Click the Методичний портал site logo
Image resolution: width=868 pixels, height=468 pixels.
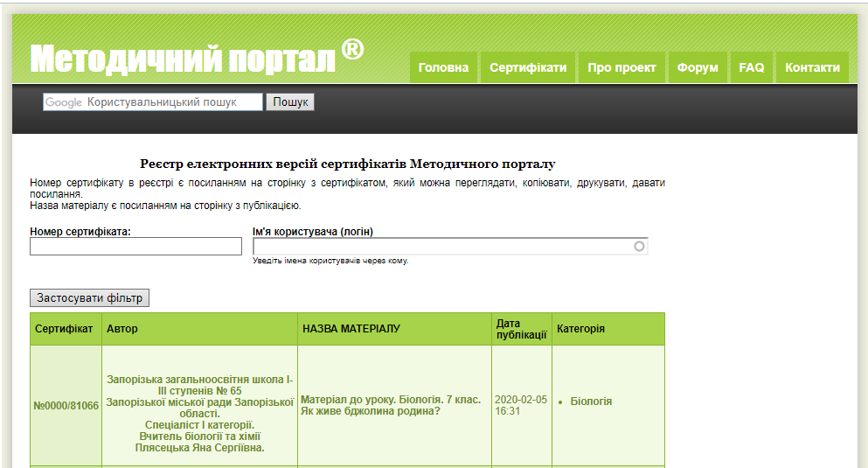coord(197,57)
